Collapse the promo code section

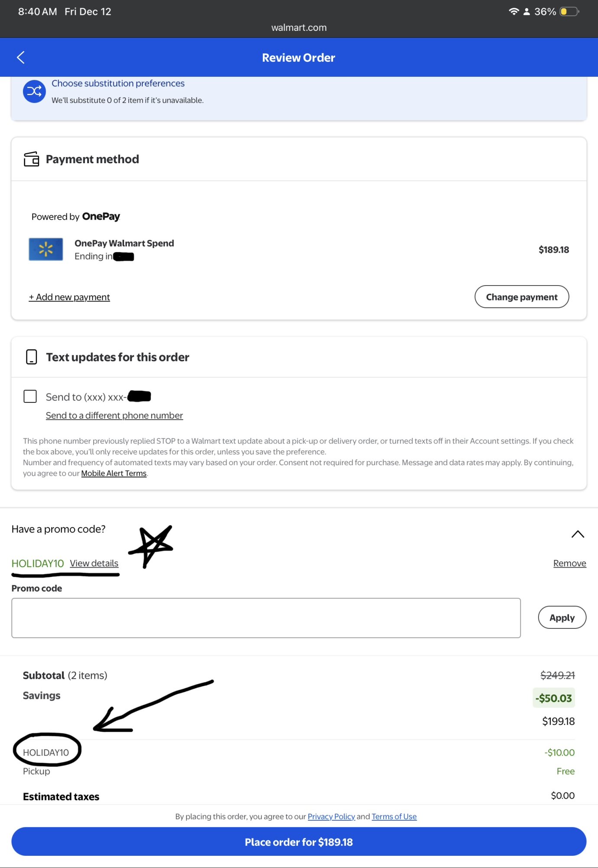(577, 534)
